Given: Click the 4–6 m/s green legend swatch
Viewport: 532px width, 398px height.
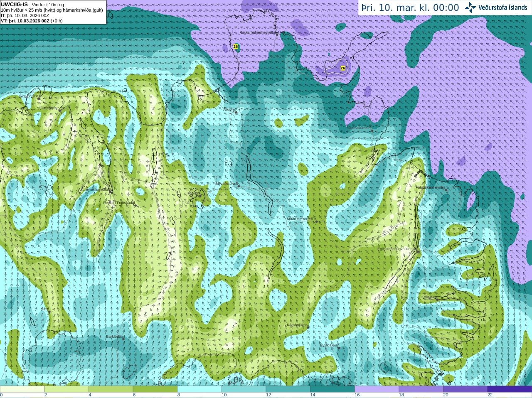Looking at the screenshot, I should coord(111,389).
